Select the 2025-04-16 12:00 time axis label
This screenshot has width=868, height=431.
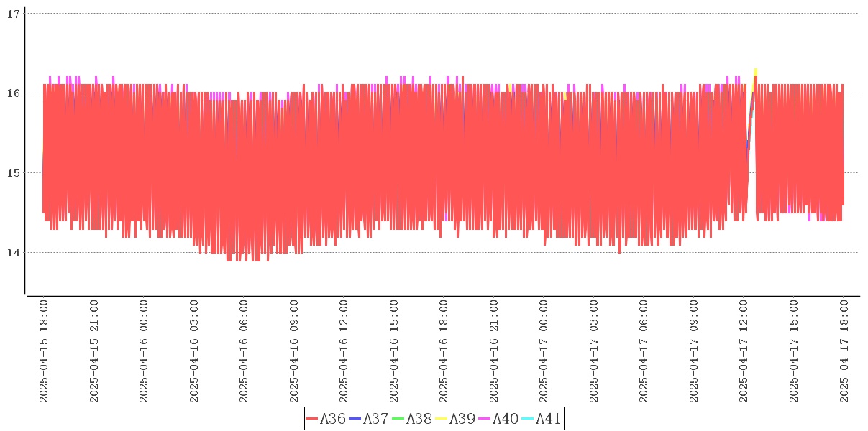pyautogui.click(x=344, y=352)
